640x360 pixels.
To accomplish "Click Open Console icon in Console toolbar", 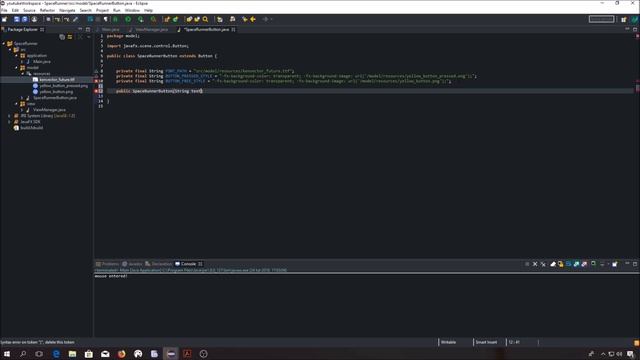I will click(615, 264).
